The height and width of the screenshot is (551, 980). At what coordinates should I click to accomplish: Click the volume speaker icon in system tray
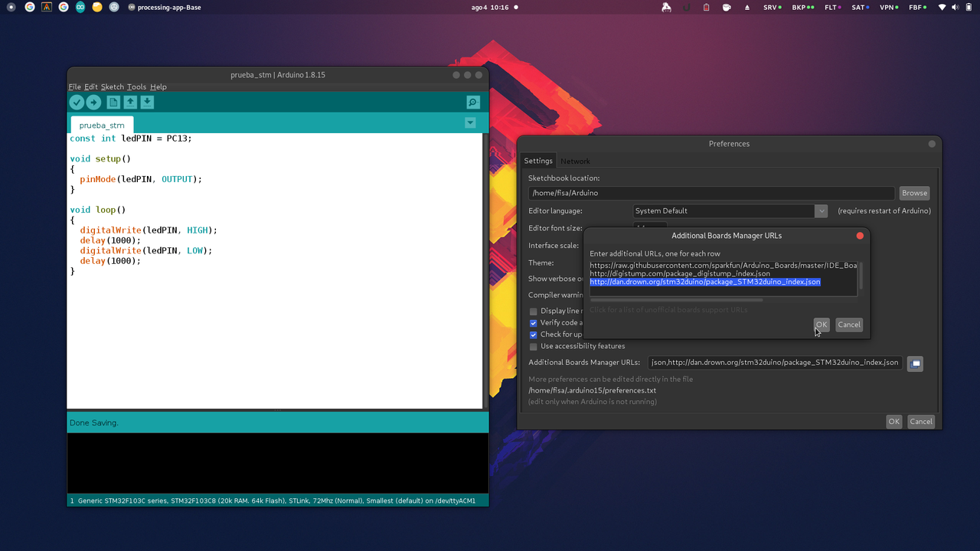pyautogui.click(x=955, y=7)
